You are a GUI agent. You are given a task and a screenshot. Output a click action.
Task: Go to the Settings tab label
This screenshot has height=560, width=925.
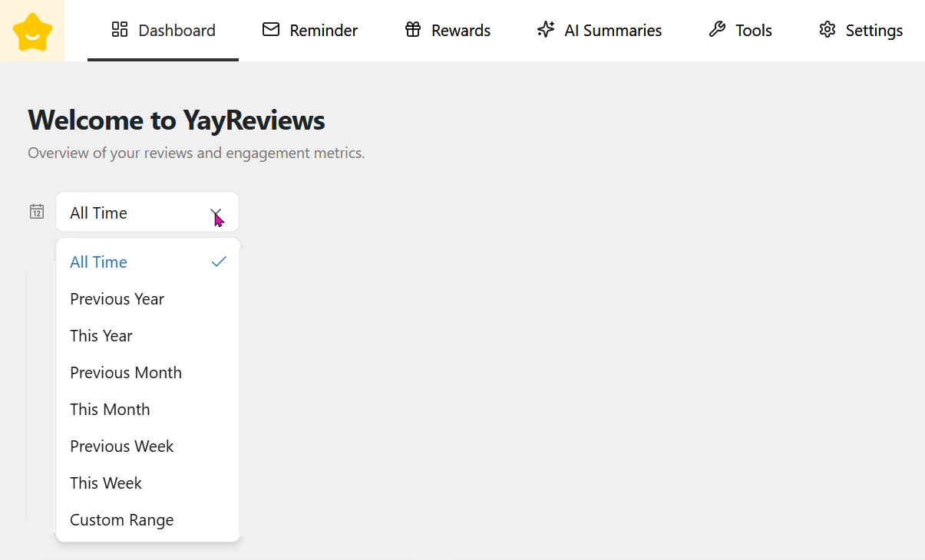(x=874, y=31)
